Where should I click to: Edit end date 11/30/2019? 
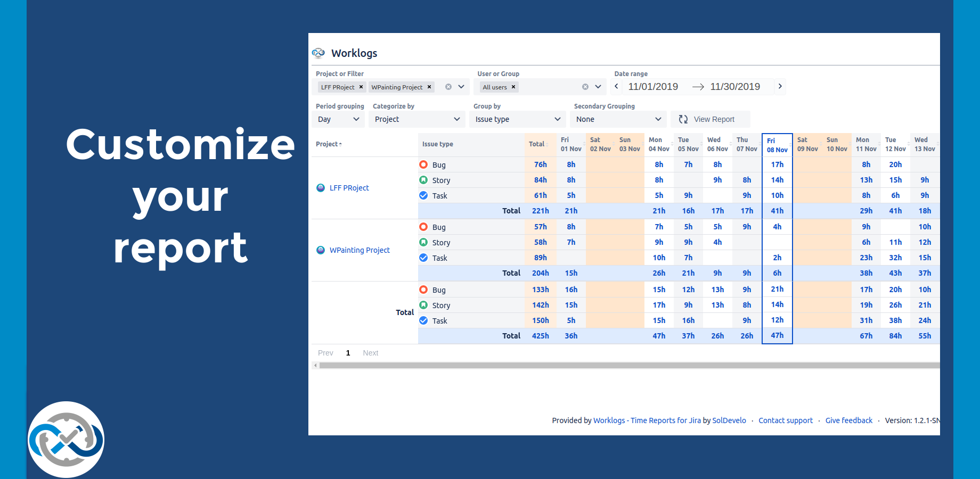coord(735,87)
